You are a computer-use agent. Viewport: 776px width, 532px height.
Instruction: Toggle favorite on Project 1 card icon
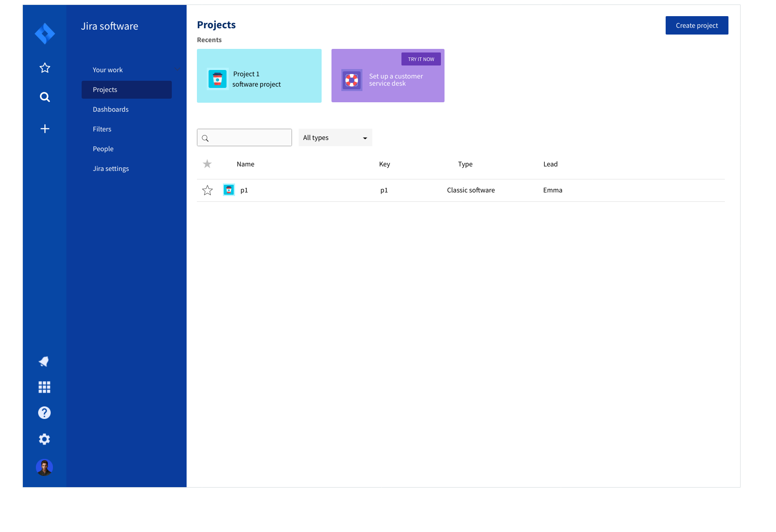218,78
